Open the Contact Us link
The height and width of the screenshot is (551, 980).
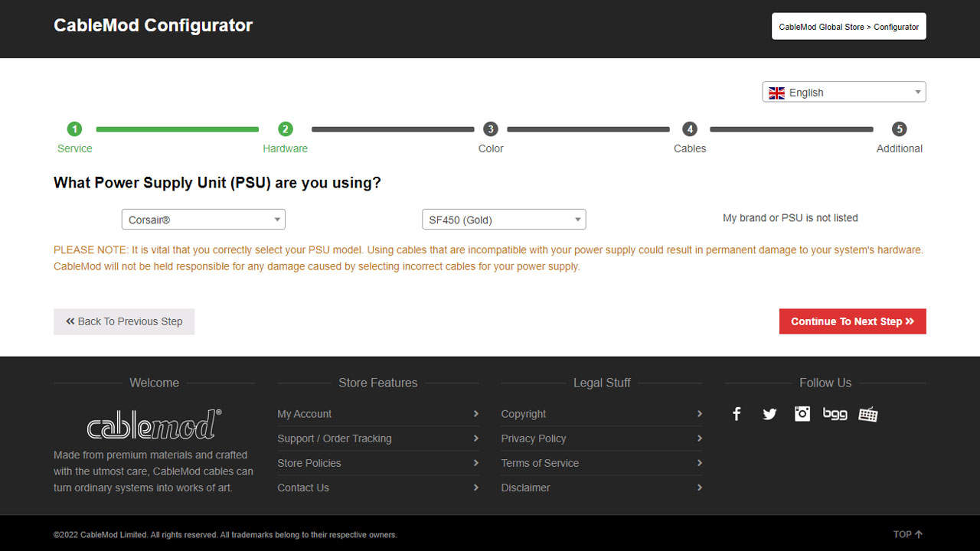(x=303, y=487)
